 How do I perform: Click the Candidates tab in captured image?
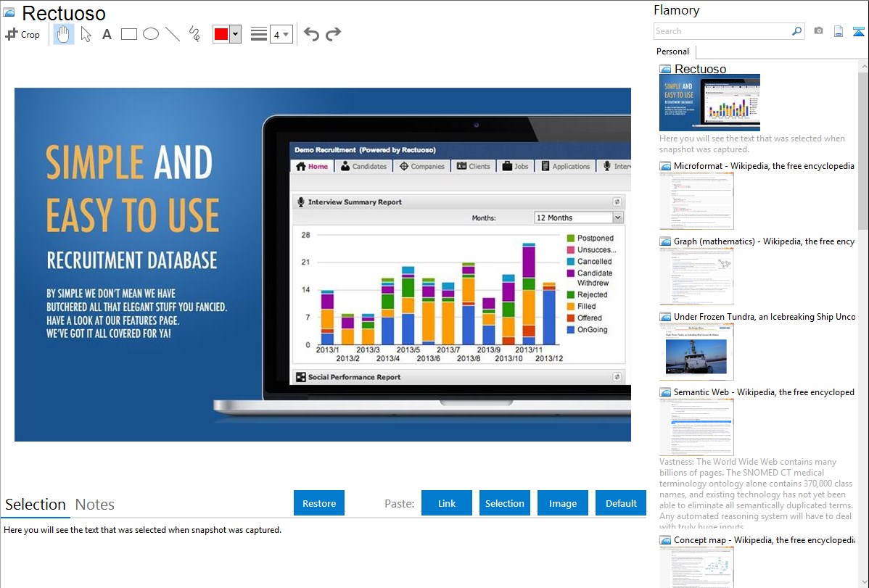[x=363, y=166]
